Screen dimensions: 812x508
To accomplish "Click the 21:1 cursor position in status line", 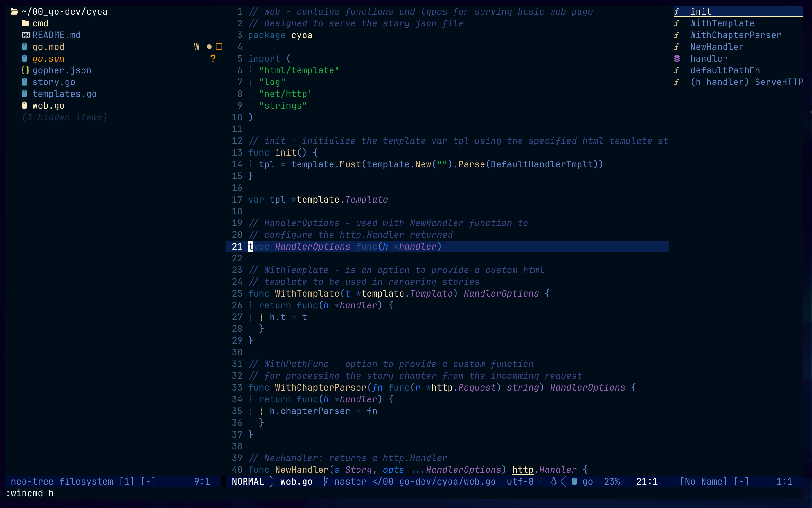I will point(647,481).
